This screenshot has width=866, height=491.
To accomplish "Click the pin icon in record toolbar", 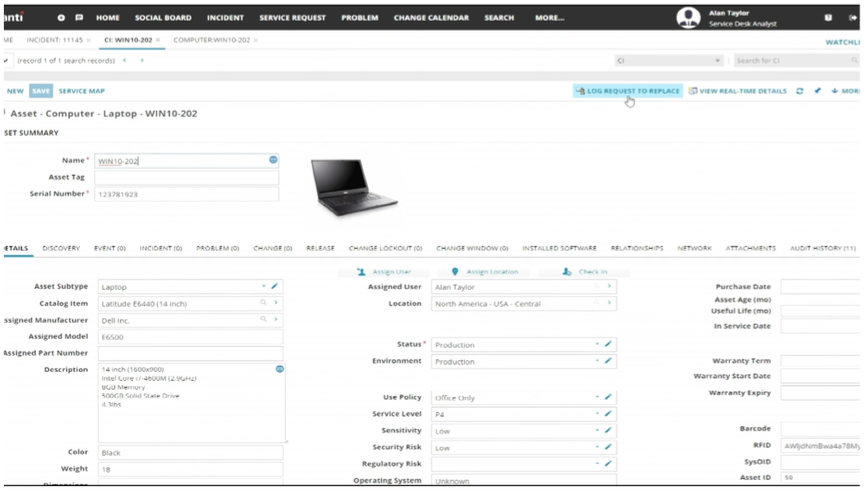I will point(817,91).
